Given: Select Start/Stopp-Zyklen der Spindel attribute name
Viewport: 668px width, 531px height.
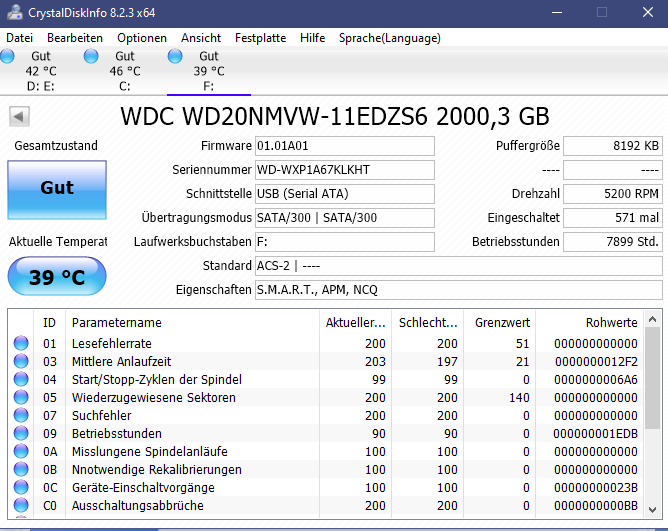Looking at the screenshot, I should (x=157, y=379).
